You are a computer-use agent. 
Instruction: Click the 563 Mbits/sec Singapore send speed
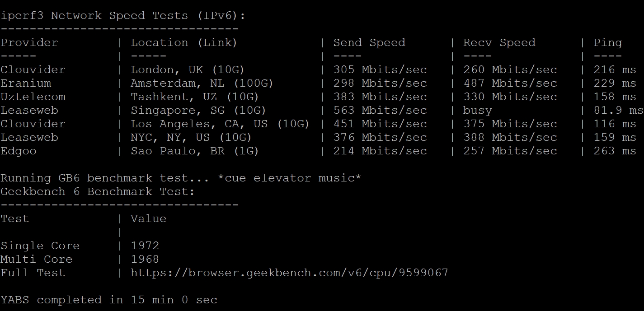[380, 110]
